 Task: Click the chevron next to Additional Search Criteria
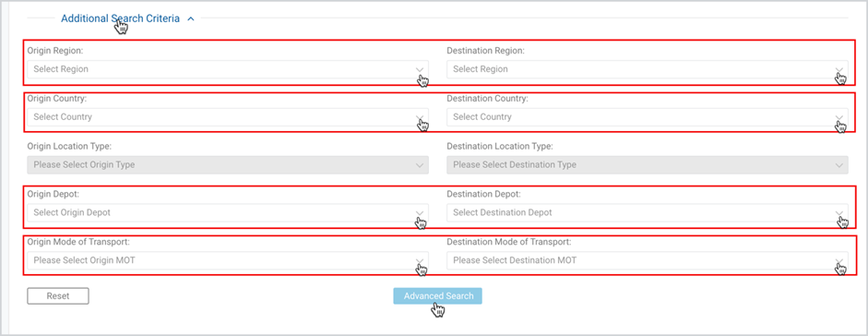coord(191,18)
